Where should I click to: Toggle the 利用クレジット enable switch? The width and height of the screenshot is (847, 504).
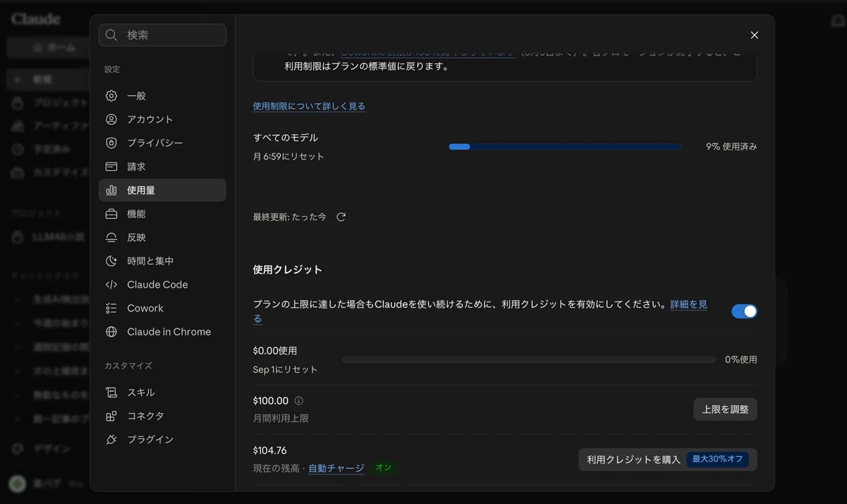[744, 311]
